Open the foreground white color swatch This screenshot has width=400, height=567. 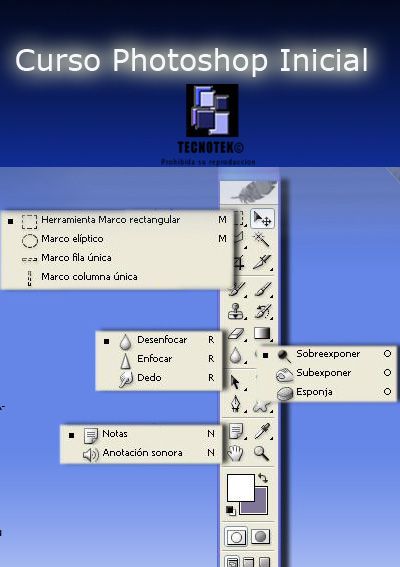[241, 487]
